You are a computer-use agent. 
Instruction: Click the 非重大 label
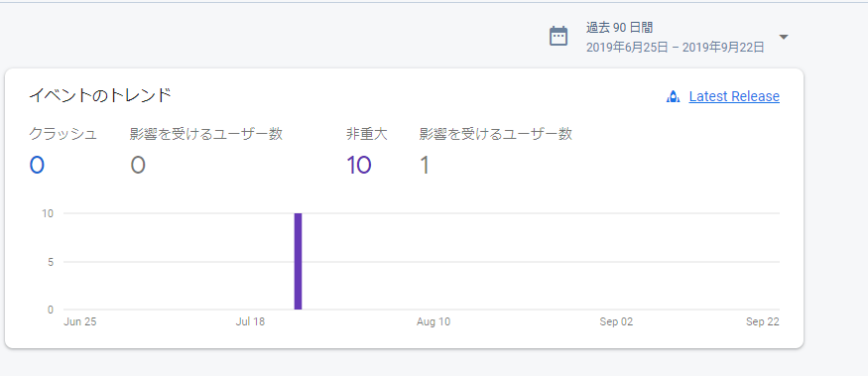(366, 134)
